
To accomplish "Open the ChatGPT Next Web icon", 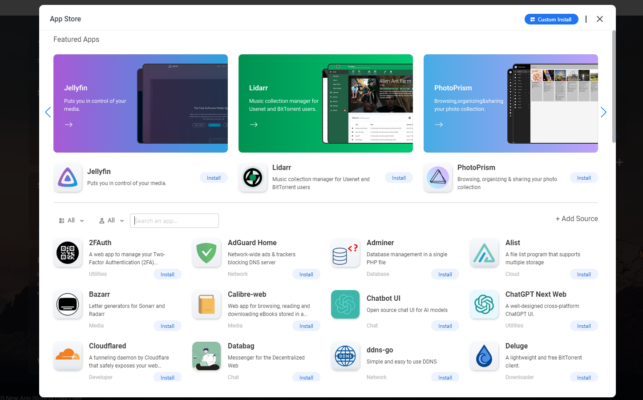I will [x=484, y=304].
